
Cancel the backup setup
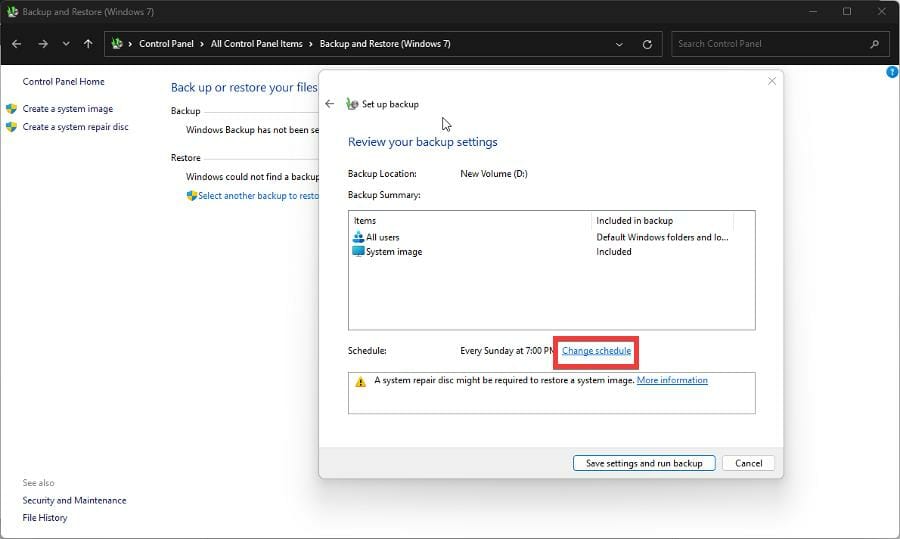point(748,463)
